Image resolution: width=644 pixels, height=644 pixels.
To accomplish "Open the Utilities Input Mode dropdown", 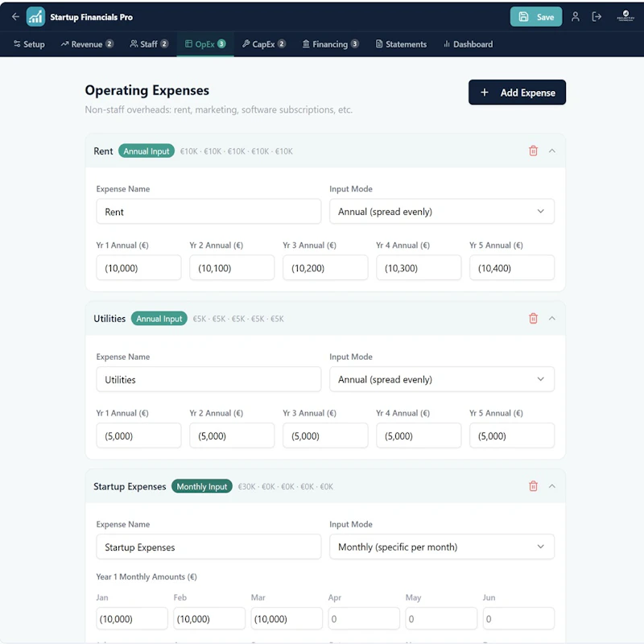I will pos(441,379).
